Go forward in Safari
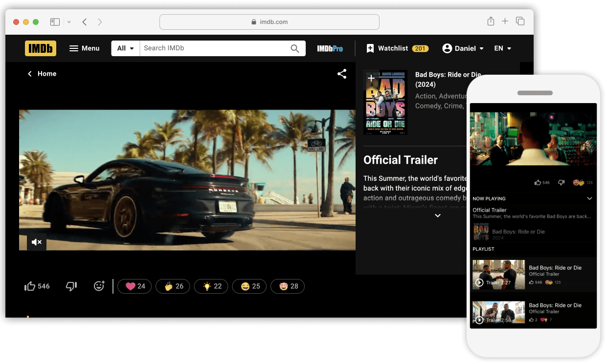Screen dimensions: 607x364 tap(100, 21)
